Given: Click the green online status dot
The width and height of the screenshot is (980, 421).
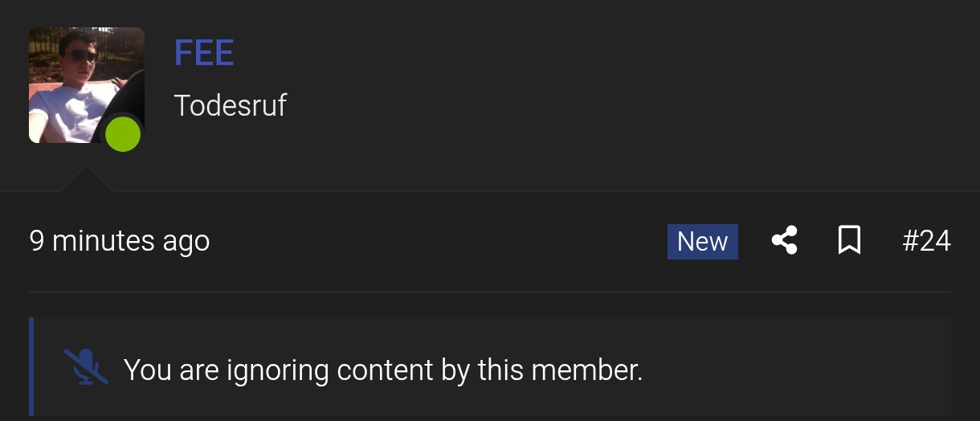Looking at the screenshot, I should (123, 134).
